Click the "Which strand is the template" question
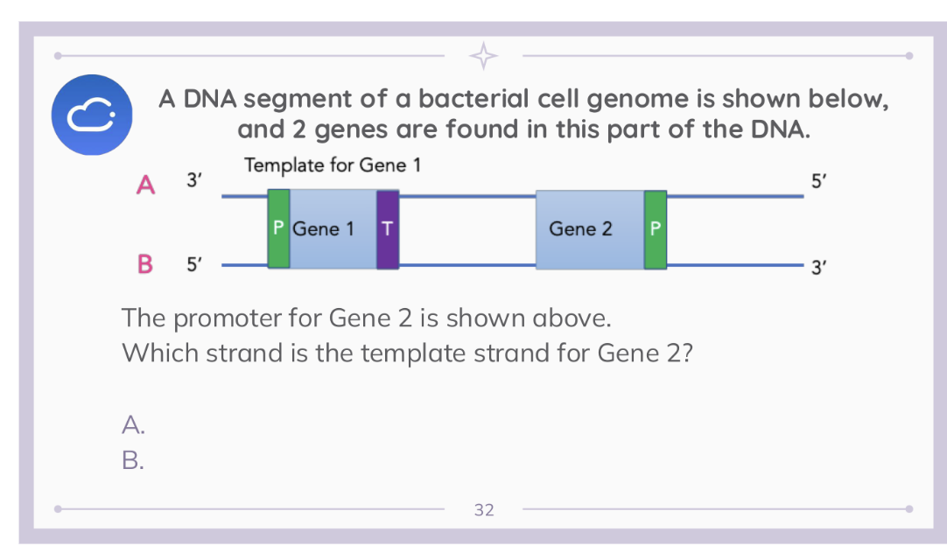This screenshot has width=947, height=560. 408,353
